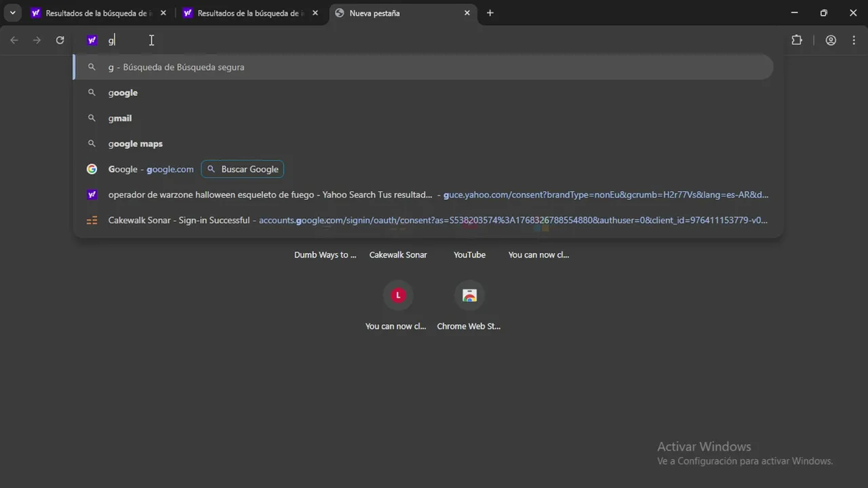The image size is (868, 488).
Task: Go forward with the forward arrow
Action: pyautogui.click(x=37, y=40)
